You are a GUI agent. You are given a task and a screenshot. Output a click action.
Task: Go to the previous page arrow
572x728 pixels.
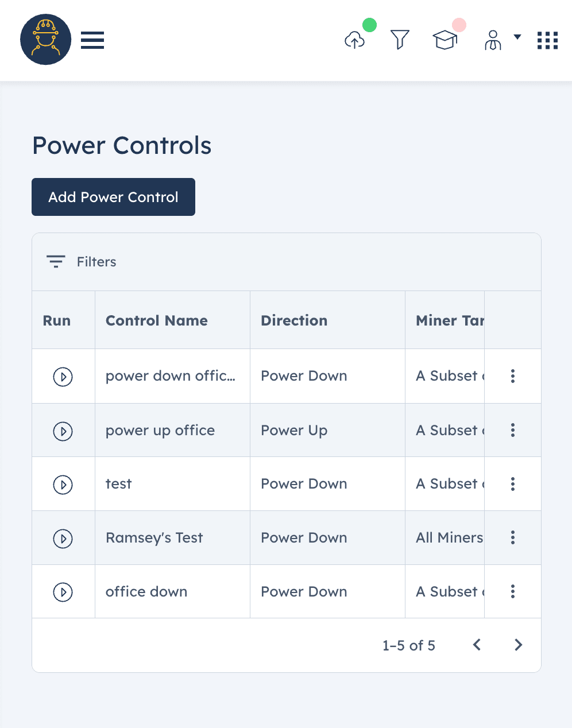coord(477,645)
